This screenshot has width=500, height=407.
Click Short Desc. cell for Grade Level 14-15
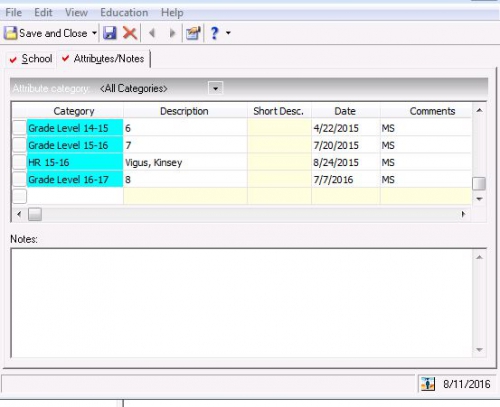279,128
